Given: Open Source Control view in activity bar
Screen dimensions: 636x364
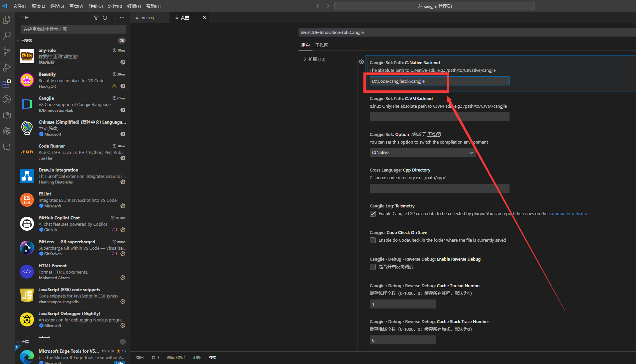Looking at the screenshot, I should (x=7, y=52).
